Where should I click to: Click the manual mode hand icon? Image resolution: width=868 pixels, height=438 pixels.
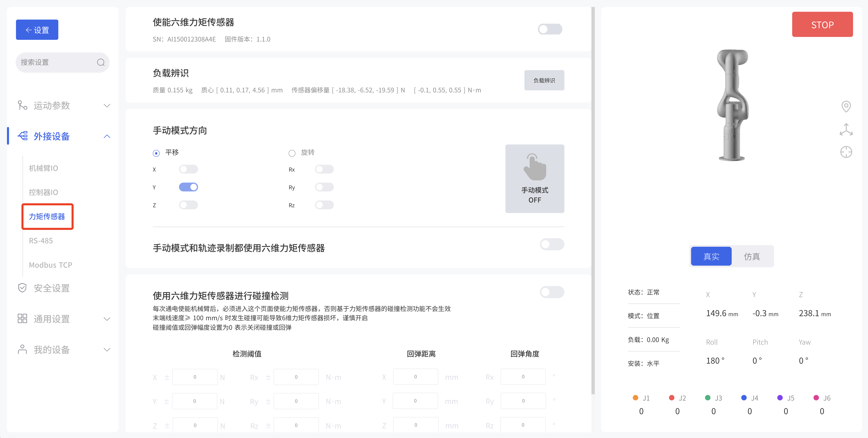click(x=534, y=167)
